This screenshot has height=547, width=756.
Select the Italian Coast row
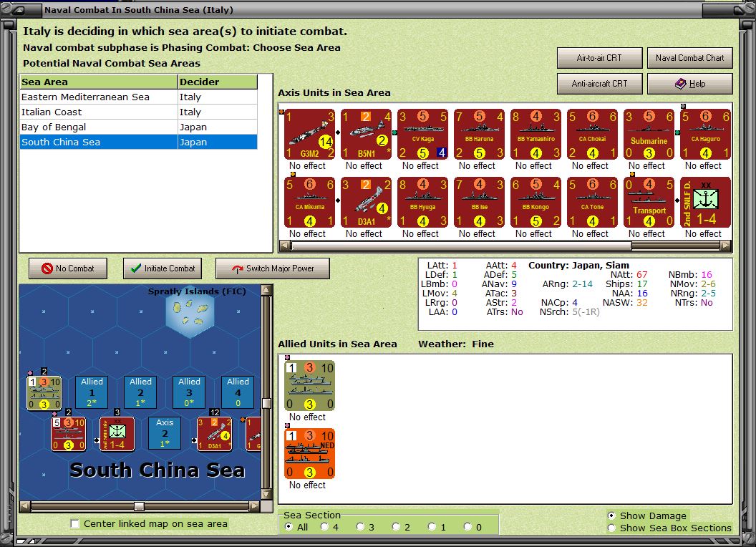138,112
